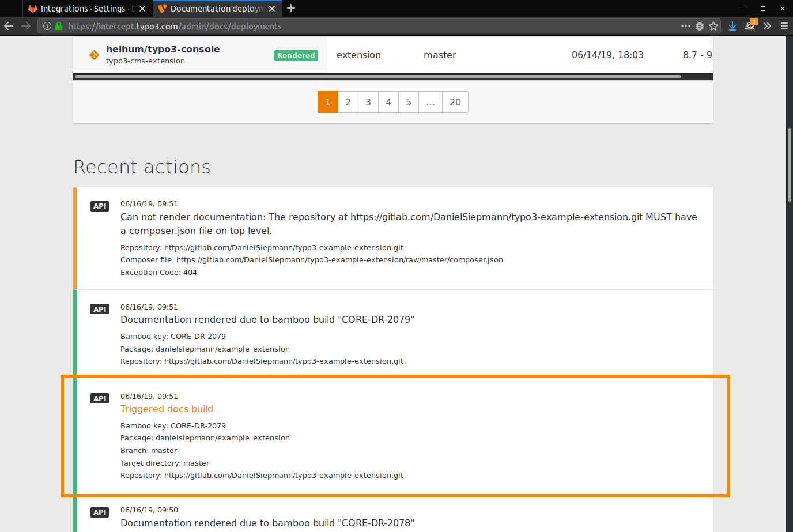The width and height of the screenshot is (793, 532).
Task: Go to pagination page 4
Action: tap(388, 102)
